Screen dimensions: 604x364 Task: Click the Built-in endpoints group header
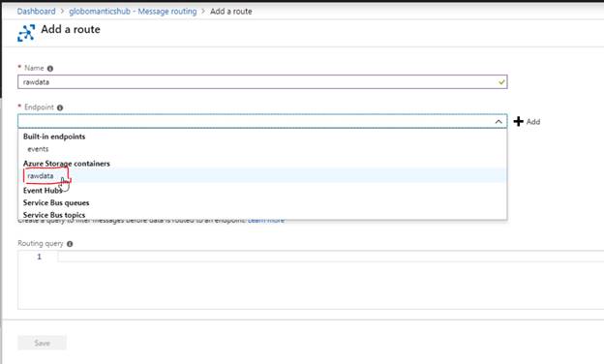[54, 136]
